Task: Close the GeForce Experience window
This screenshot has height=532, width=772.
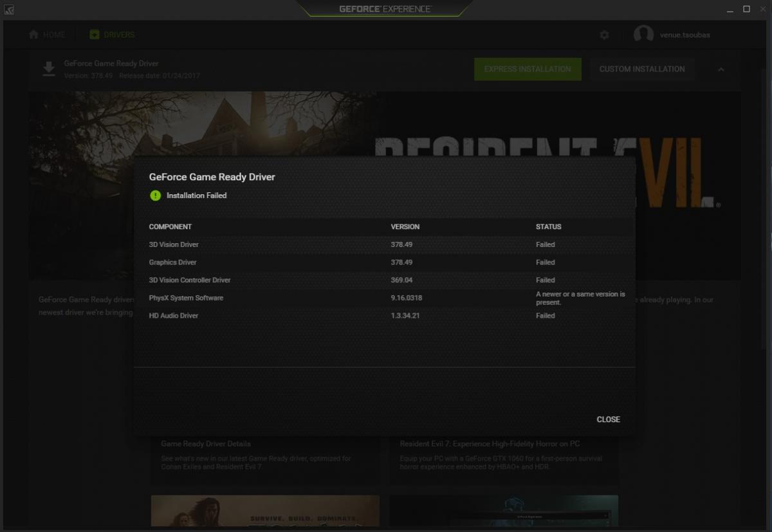Action: click(762, 9)
